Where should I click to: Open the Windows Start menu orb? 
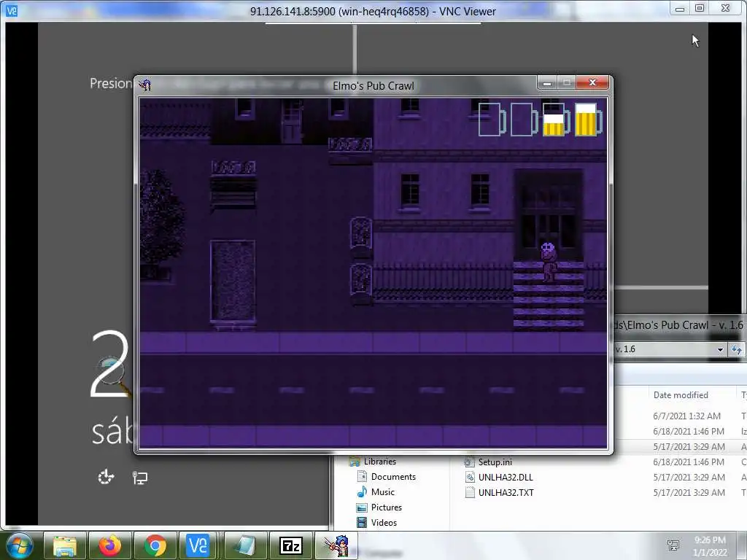click(x=19, y=545)
